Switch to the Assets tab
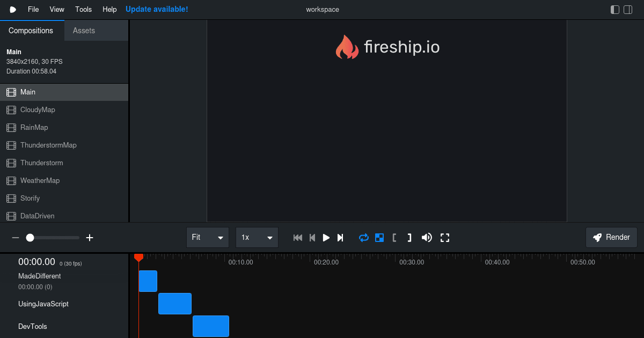Viewport: 644px width, 338px height. click(x=83, y=31)
